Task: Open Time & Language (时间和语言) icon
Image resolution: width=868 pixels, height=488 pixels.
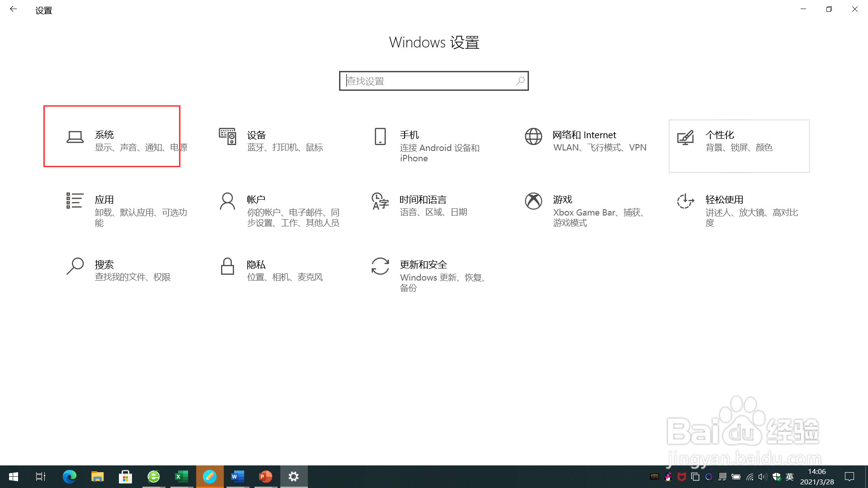Action: click(380, 202)
